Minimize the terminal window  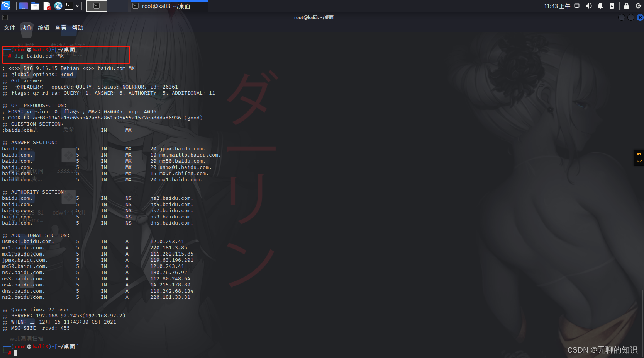(x=622, y=17)
